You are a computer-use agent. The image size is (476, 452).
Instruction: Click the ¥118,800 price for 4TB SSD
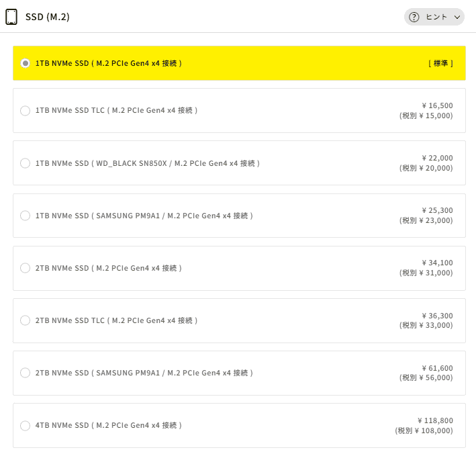[x=434, y=420]
